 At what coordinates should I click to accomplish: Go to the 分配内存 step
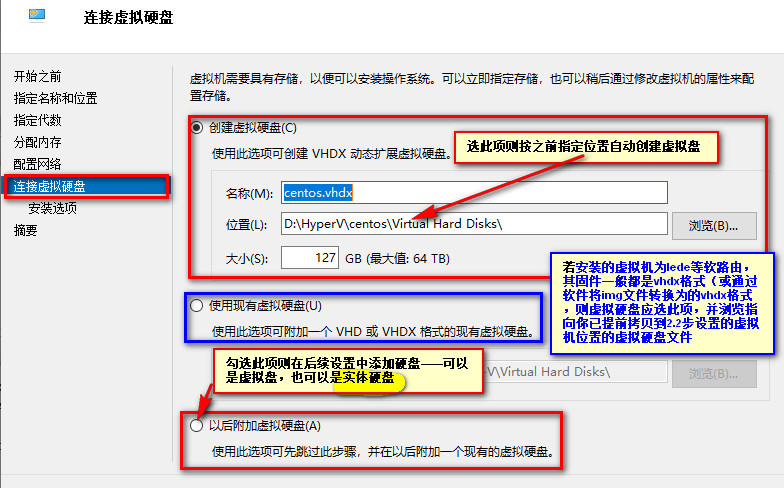(38, 142)
